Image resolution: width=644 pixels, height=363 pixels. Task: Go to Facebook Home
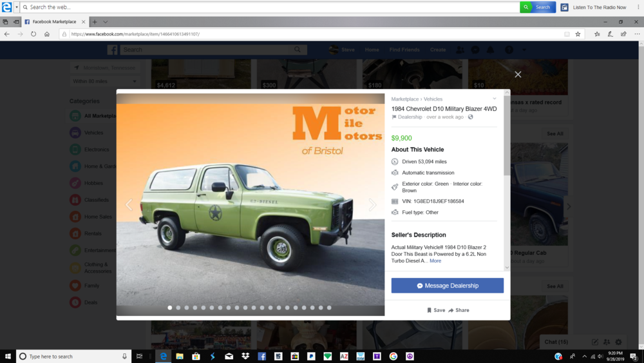(x=372, y=50)
